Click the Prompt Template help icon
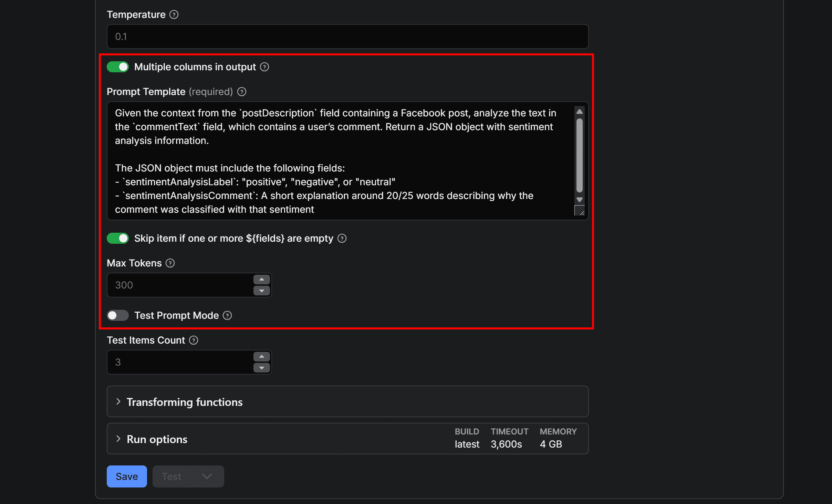The height and width of the screenshot is (504, 832). click(x=242, y=92)
